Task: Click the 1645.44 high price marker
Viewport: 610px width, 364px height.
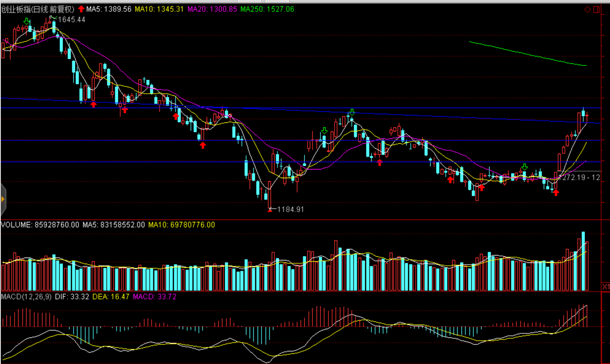Action: tap(71, 20)
